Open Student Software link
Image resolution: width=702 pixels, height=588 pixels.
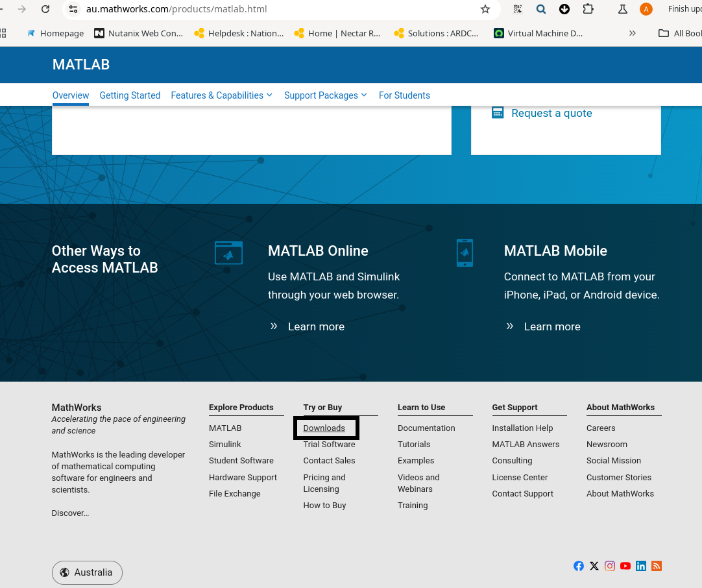pyautogui.click(x=241, y=460)
